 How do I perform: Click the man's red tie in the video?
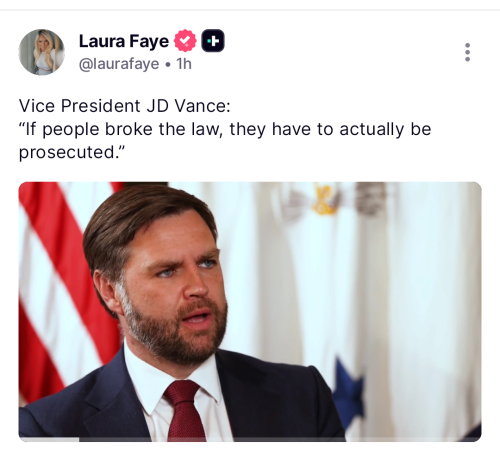pyautogui.click(x=185, y=411)
